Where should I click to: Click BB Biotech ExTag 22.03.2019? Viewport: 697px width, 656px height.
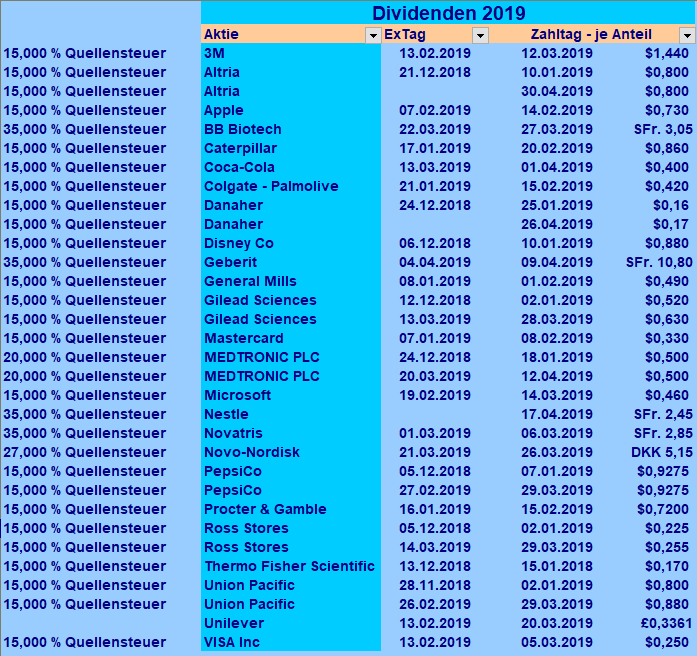[435, 129]
